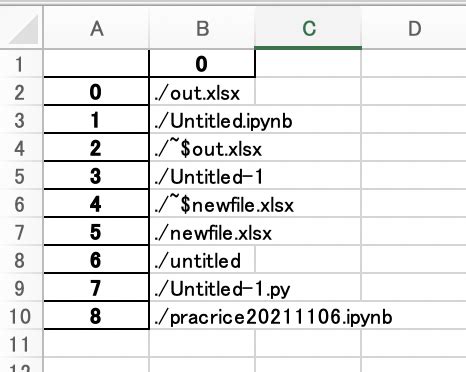Image resolution: width=466 pixels, height=372 pixels.
Task: Select cell with ./~$out.xlsx
Action: (202, 148)
